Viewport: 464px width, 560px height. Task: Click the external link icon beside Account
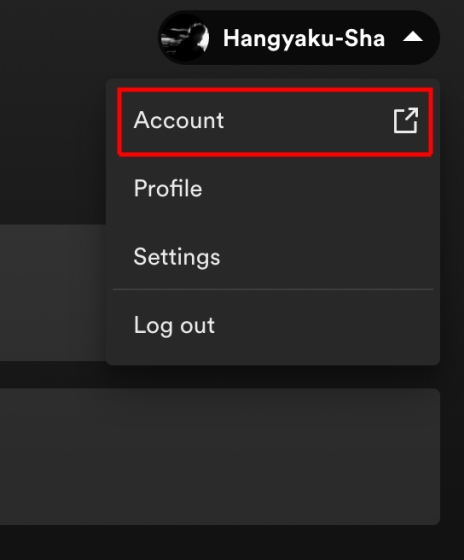[405, 120]
